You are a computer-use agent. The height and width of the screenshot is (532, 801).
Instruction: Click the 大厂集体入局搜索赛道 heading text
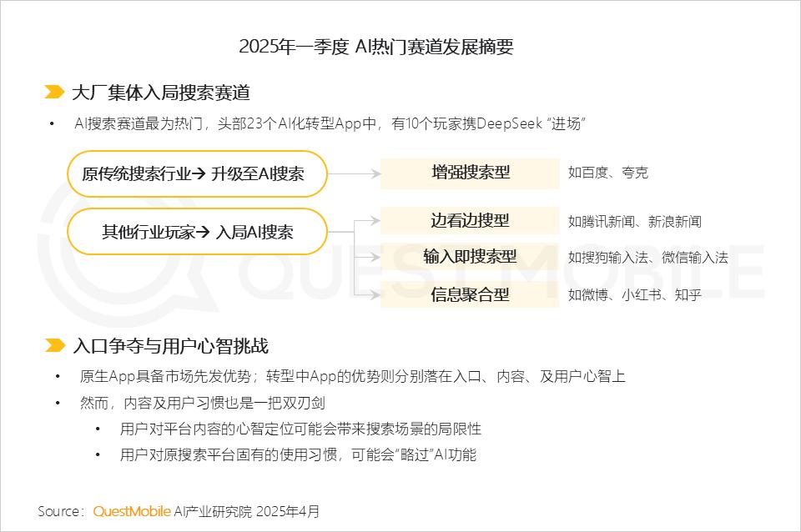(x=161, y=93)
